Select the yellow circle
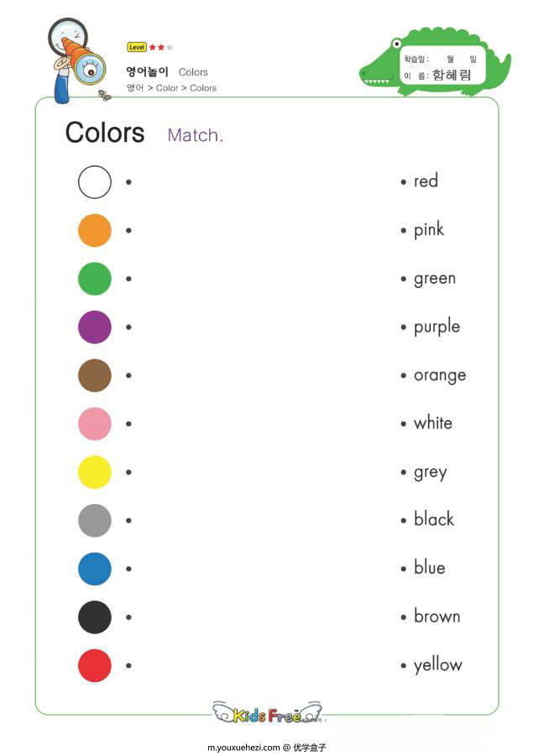Screen dimensions: 534x756 click(x=95, y=472)
